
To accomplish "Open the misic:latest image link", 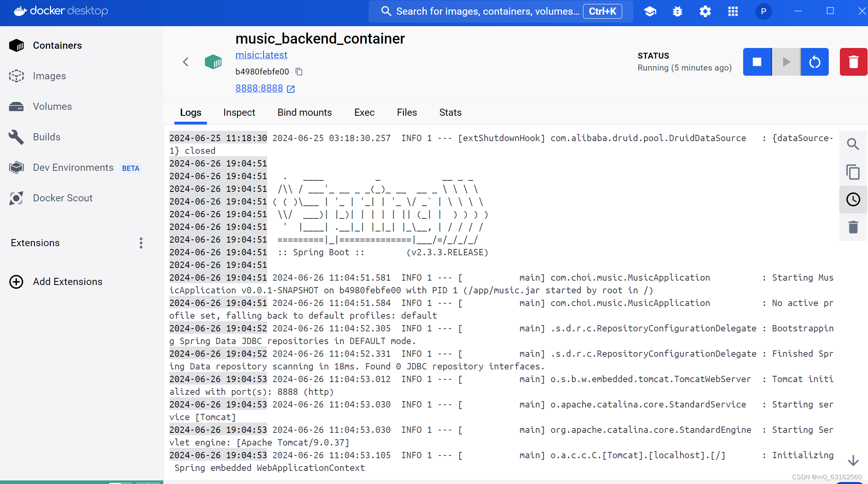I will pos(261,55).
